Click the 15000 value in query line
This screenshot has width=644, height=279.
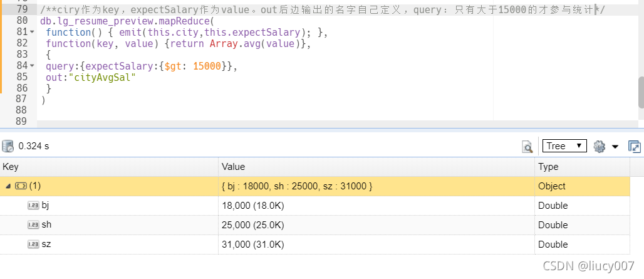pos(207,66)
